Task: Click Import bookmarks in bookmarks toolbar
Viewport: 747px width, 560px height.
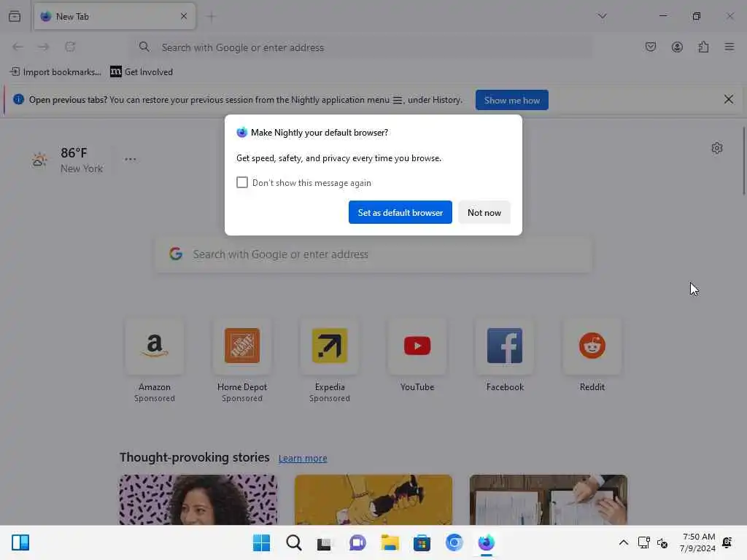Action: pyautogui.click(x=55, y=72)
